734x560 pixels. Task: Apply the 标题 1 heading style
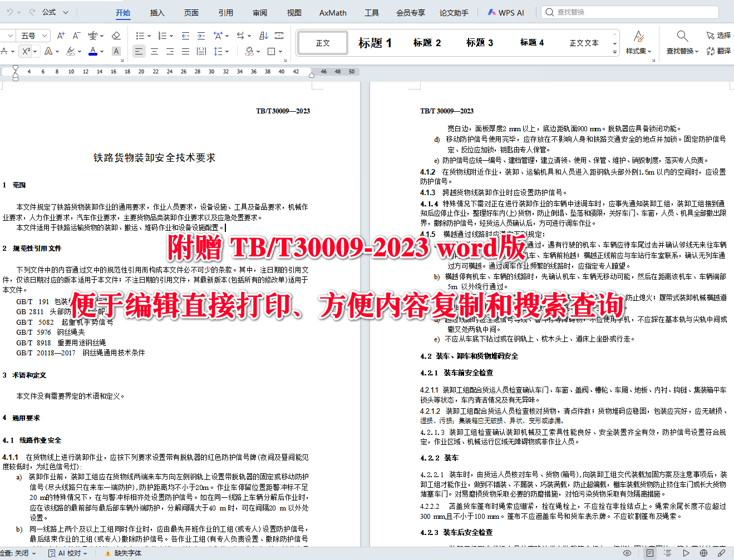point(376,43)
